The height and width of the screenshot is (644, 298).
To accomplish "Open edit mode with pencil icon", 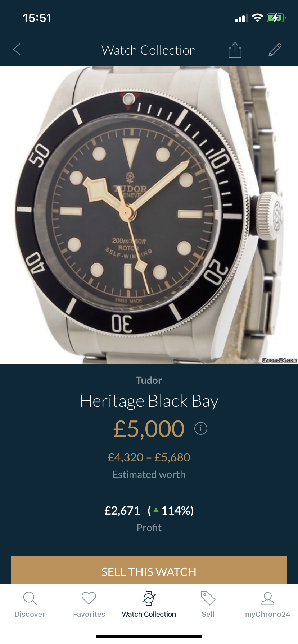I will pos(275,50).
